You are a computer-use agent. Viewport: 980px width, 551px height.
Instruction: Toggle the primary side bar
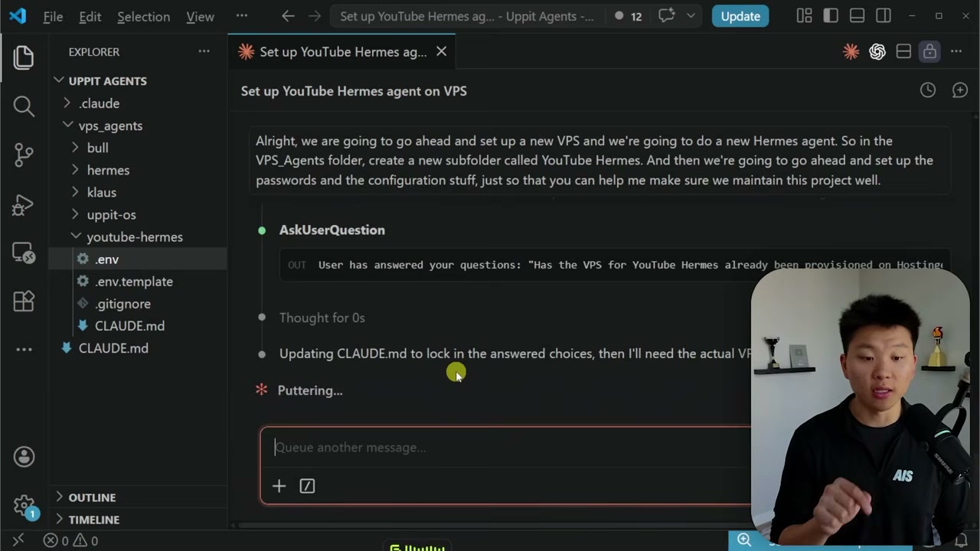pos(831,16)
